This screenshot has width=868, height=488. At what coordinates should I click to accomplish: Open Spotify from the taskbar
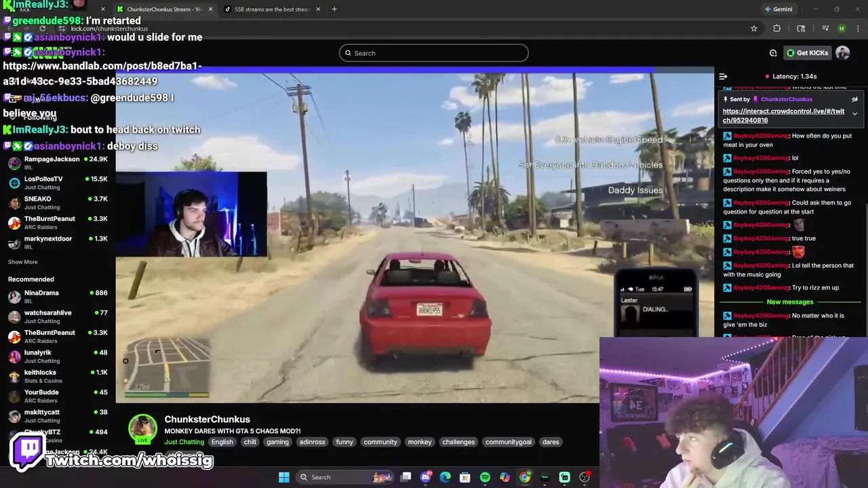485,477
